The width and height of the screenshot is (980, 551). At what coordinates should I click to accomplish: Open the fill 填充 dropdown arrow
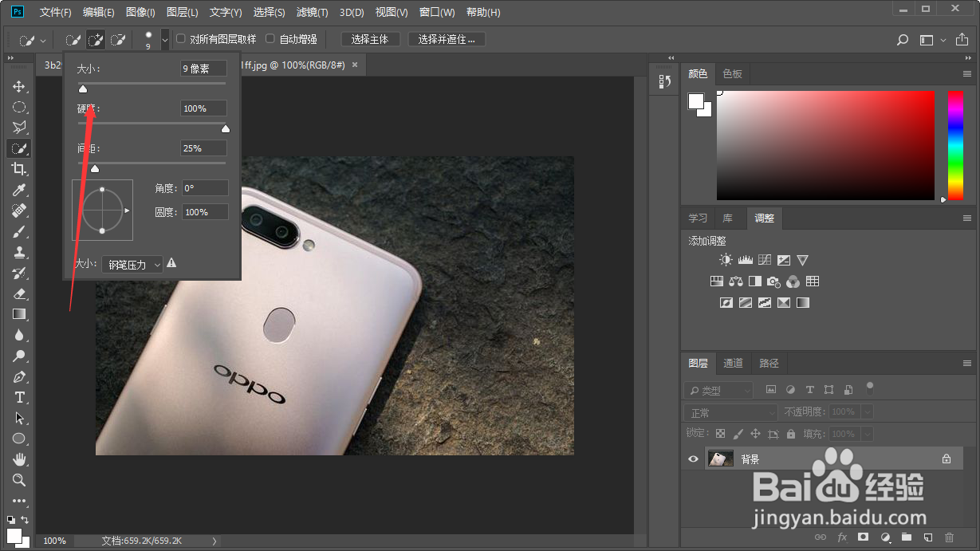[868, 435]
